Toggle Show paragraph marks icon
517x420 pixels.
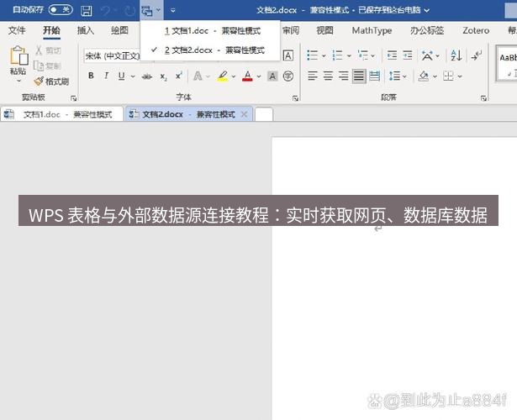tap(477, 55)
